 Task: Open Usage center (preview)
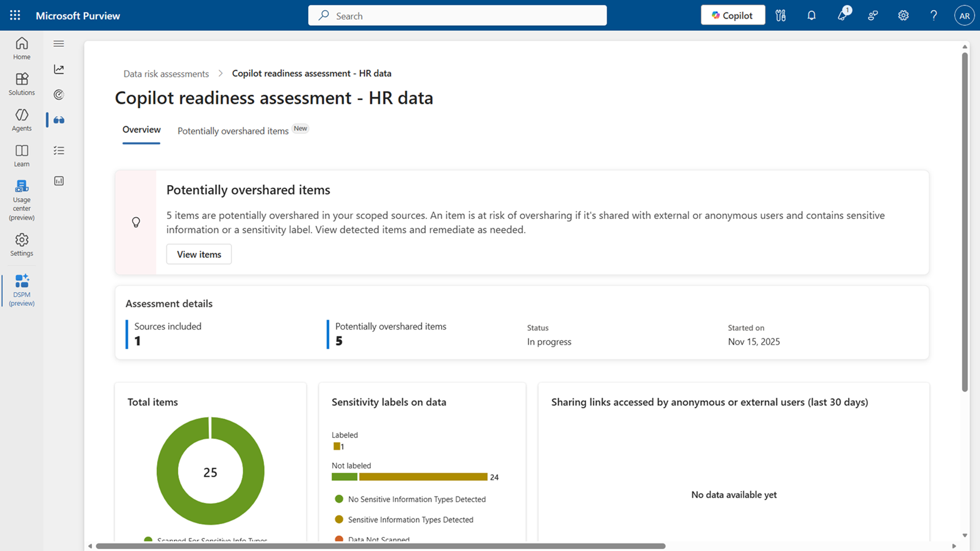(22, 200)
